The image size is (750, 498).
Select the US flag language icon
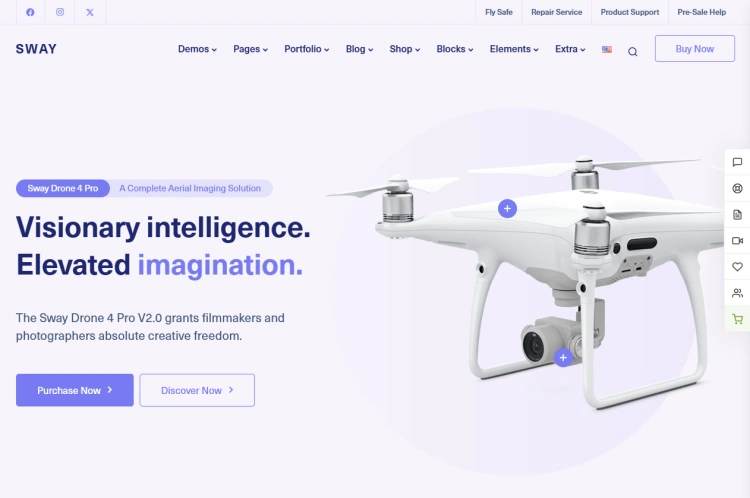[607, 49]
